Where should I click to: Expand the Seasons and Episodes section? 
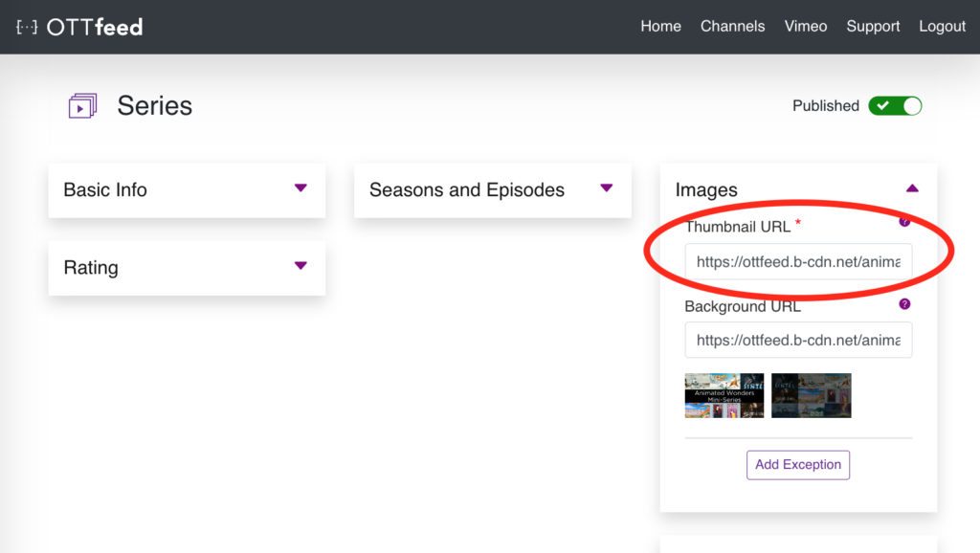pyautogui.click(x=607, y=189)
